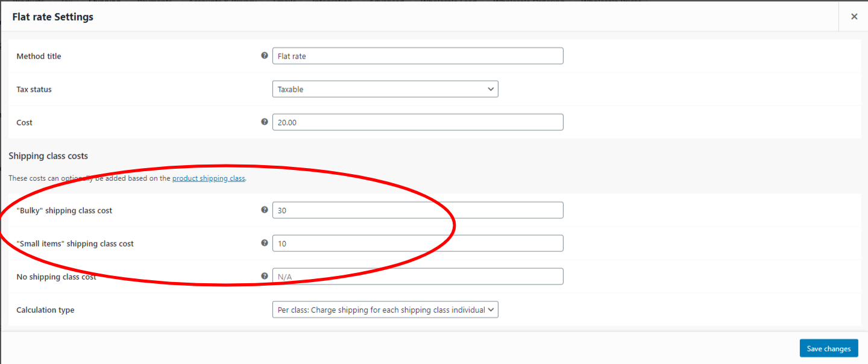Click the help icon beside Method title

point(264,55)
